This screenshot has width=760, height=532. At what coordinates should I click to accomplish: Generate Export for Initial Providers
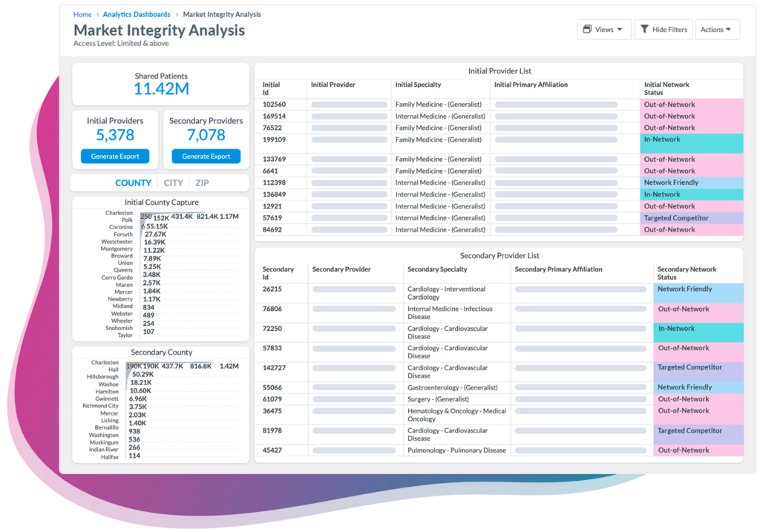[114, 156]
